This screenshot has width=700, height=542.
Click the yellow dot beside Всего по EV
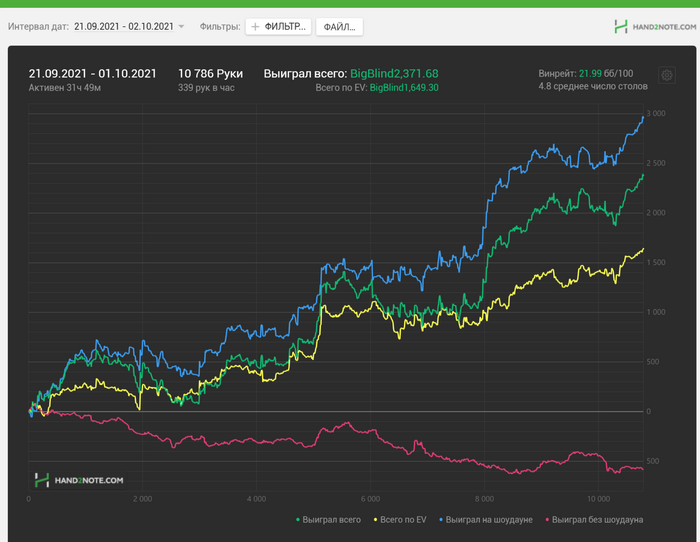(x=376, y=520)
